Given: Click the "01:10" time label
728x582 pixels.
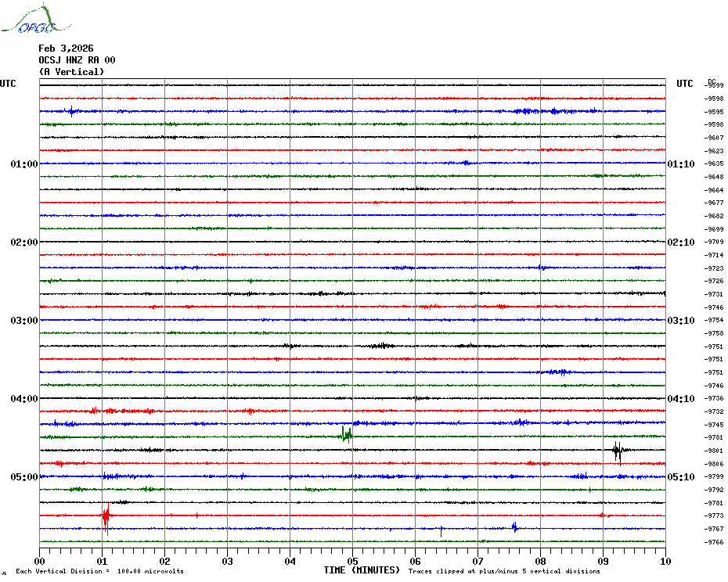Looking at the screenshot, I should pyautogui.click(x=681, y=163).
